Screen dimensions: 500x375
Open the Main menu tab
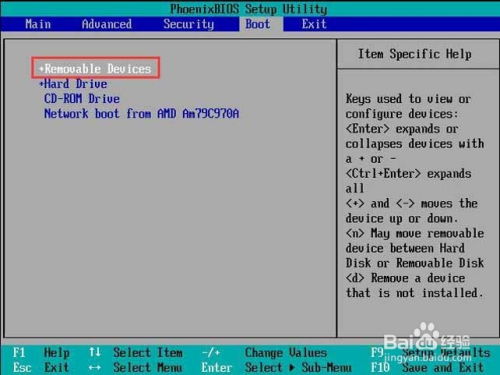click(38, 24)
